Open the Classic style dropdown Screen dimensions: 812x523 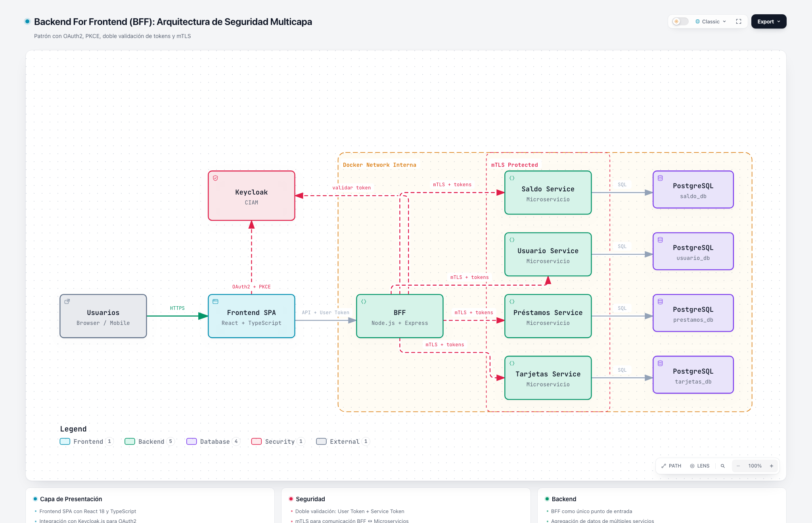(x=711, y=21)
